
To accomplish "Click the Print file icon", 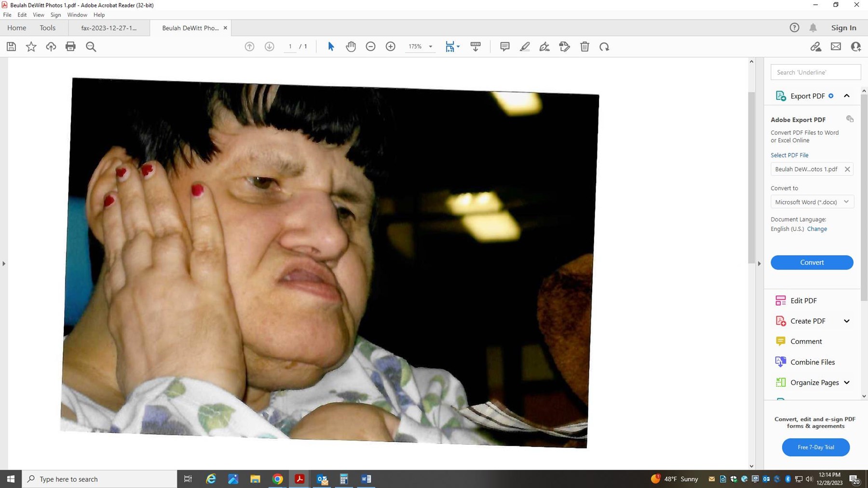I will [70, 47].
